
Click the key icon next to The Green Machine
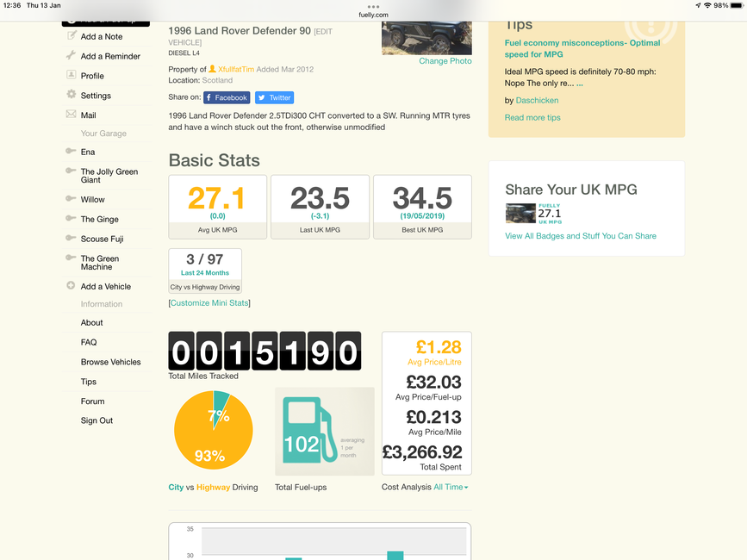tap(71, 258)
